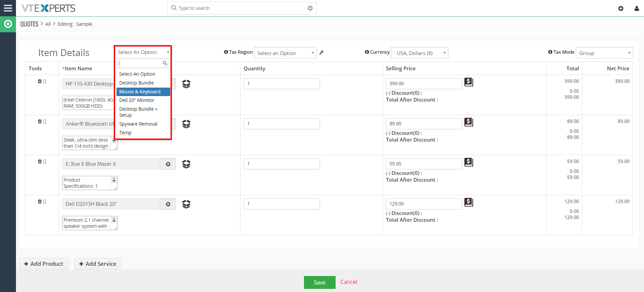
Task: Clear the Dell D2015H Black 20" item
Action: tap(168, 204)
